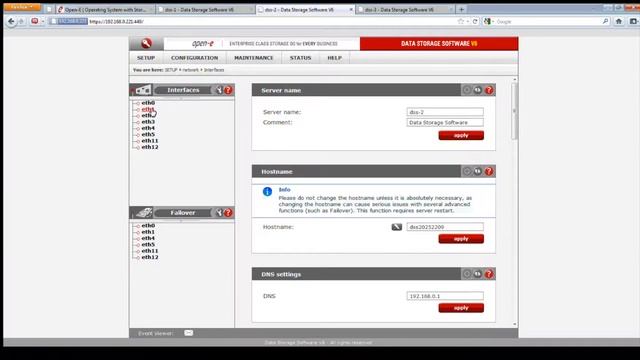The width and height of the screenshot is (640, 360).
Task: Click the Failover panel title
Action: click(x=183, y=213)
